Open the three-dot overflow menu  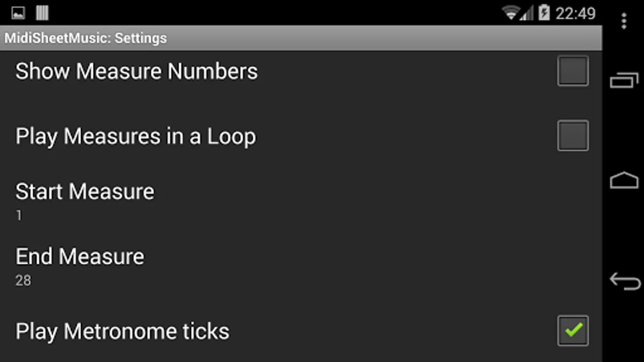coord(624,21)
